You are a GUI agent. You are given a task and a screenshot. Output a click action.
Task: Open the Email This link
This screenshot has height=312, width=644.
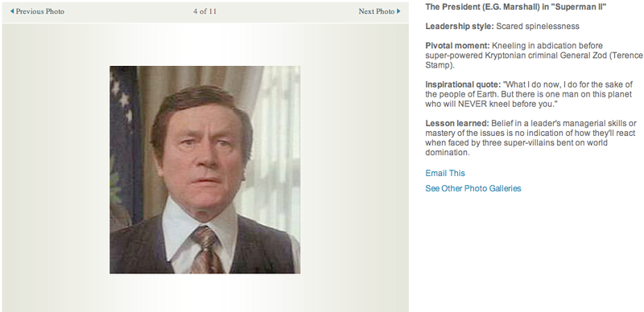click(x=445, y=173)
